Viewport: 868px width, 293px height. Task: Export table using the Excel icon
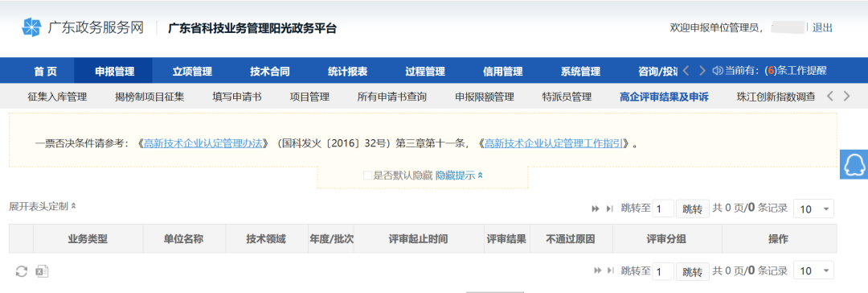pyautogui.click(x=42, y=270)
